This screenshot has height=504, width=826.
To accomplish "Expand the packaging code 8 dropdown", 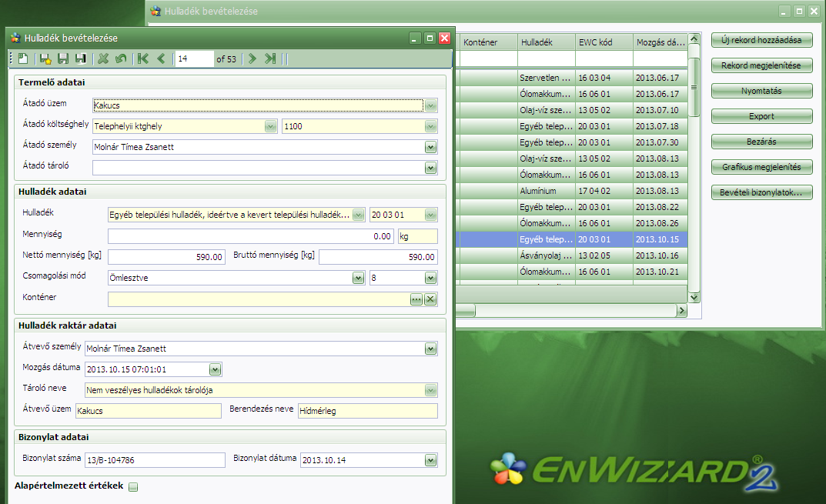I will 430,278.
